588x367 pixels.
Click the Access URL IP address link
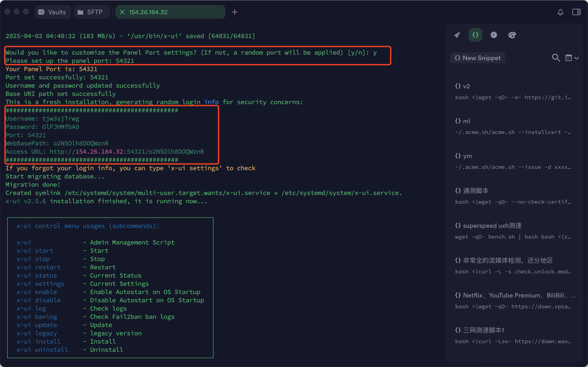(99, 152)
